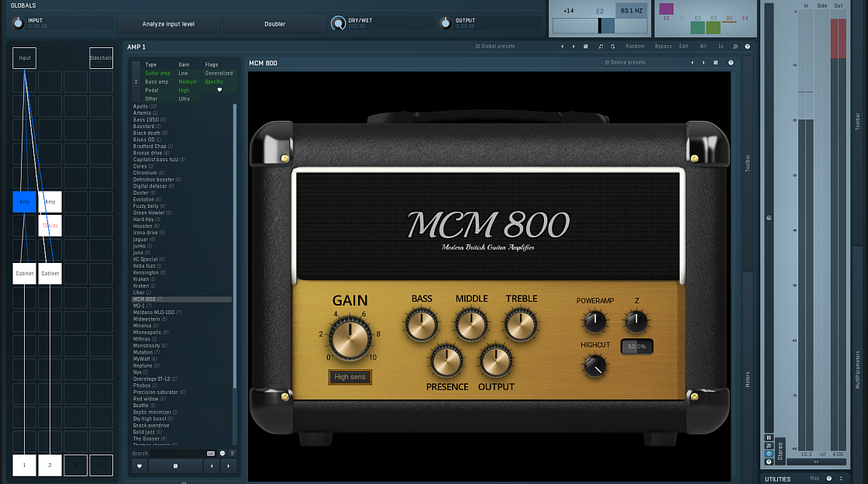Viewport: 868px width, 484px height.
Task: Go to the previous global preset
Action: point(562,47)
